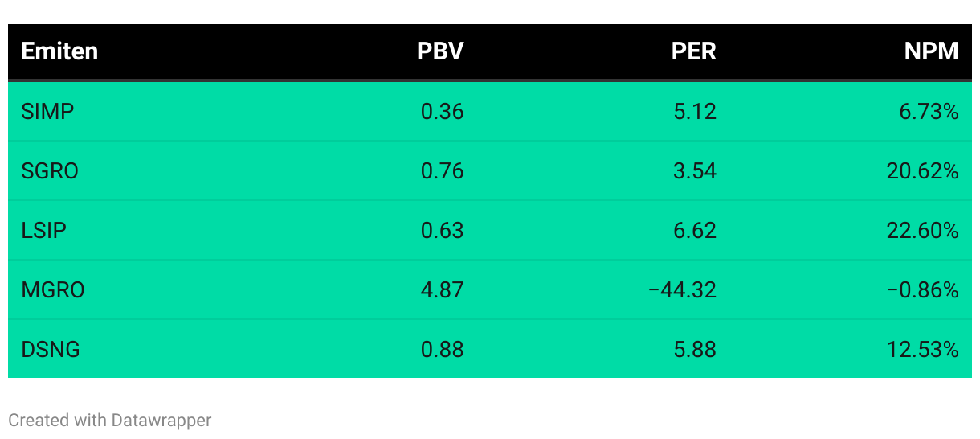Select MGRO's PBV value 4.87

click(x=443, y=290)
